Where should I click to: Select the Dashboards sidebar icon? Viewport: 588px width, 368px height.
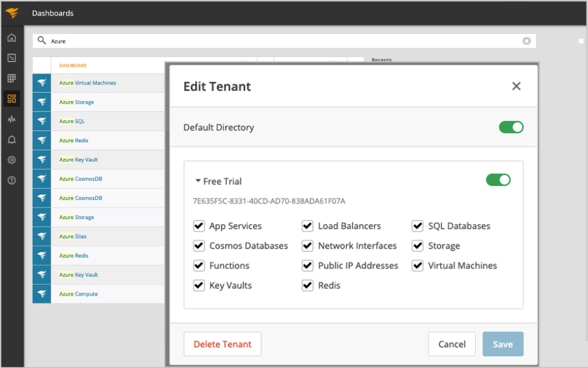click(11, 98)
